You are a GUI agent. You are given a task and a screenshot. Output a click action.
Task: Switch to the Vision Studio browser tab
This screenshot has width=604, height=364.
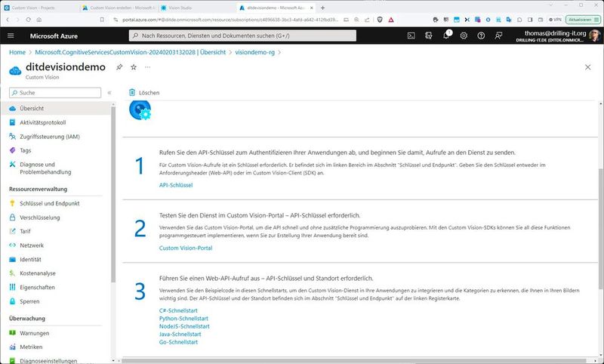[196, 8]
